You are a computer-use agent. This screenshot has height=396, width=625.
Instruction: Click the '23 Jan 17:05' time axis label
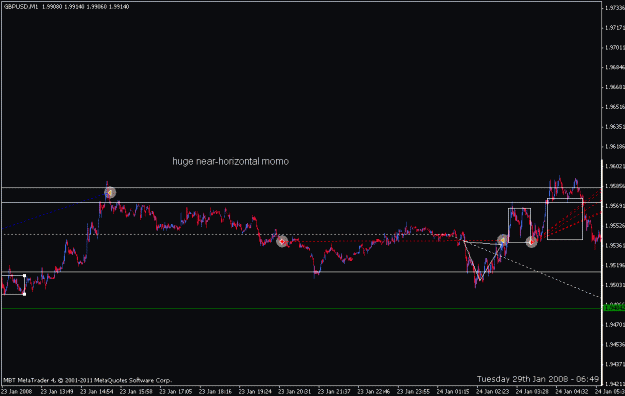tap(176, 392)
